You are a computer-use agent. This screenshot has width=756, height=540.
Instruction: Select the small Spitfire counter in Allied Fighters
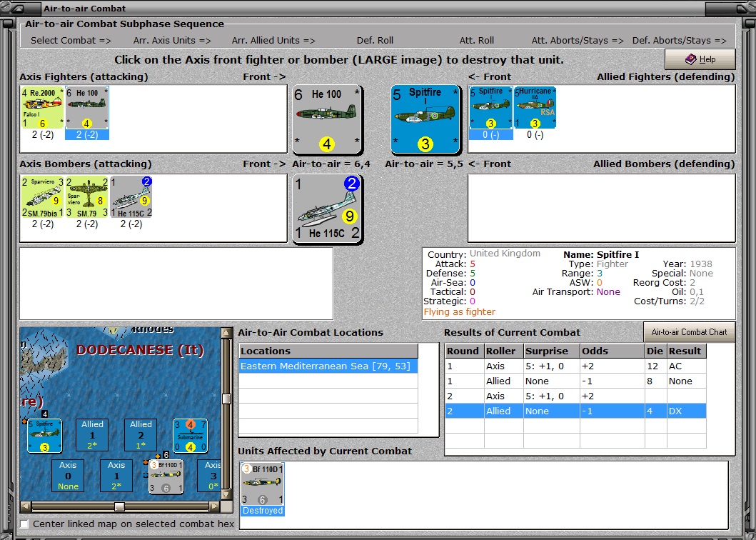490,108
